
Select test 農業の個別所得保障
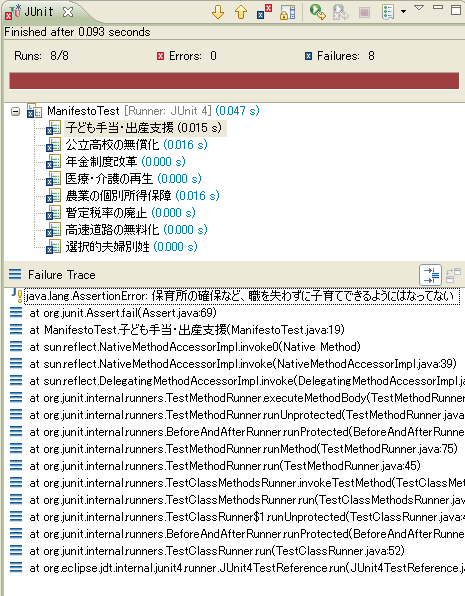pyautogui.click(x=142, y=196)
